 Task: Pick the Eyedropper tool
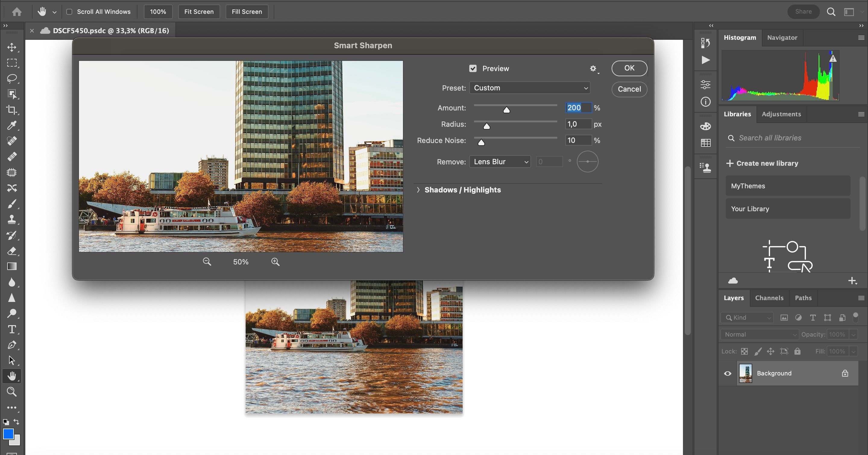point(12,126)
